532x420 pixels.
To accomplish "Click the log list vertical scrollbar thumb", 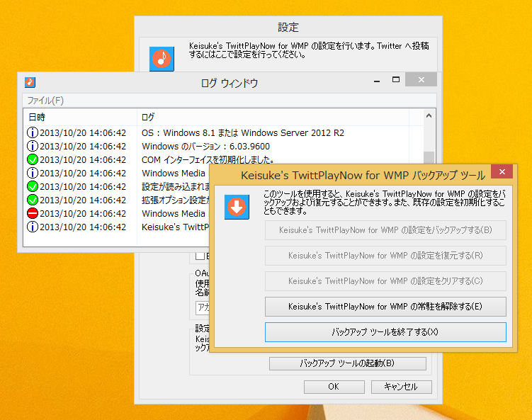I will pos(429,157).
